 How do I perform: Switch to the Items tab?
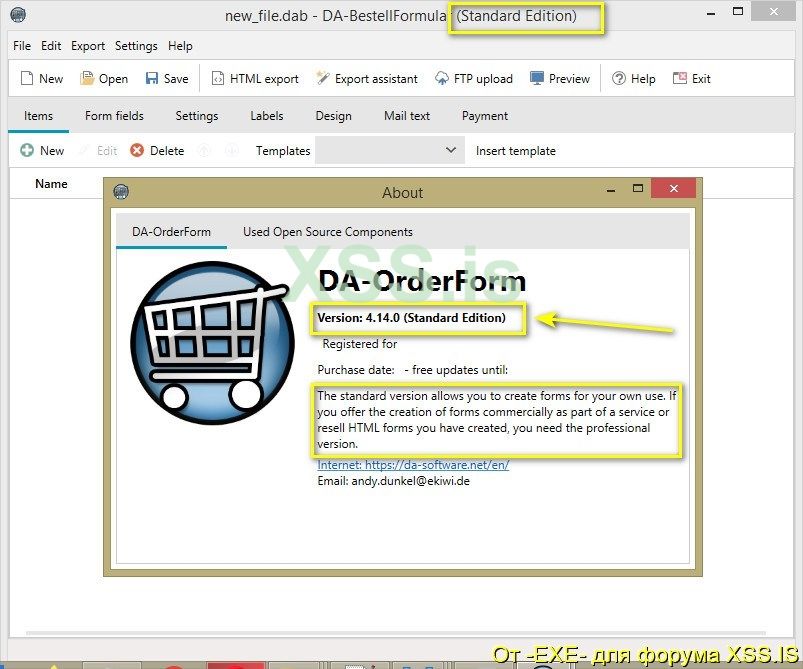(x=38, y=116)
